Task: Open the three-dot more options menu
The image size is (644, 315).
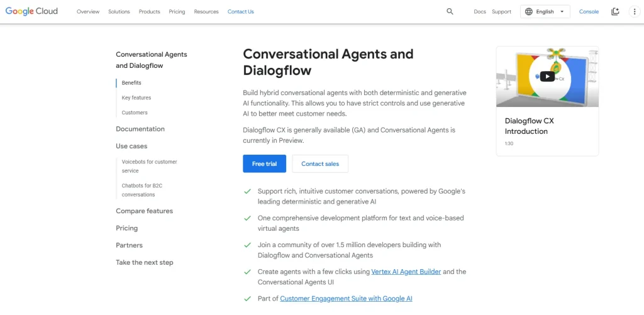Action: click(x=635, y=11)
